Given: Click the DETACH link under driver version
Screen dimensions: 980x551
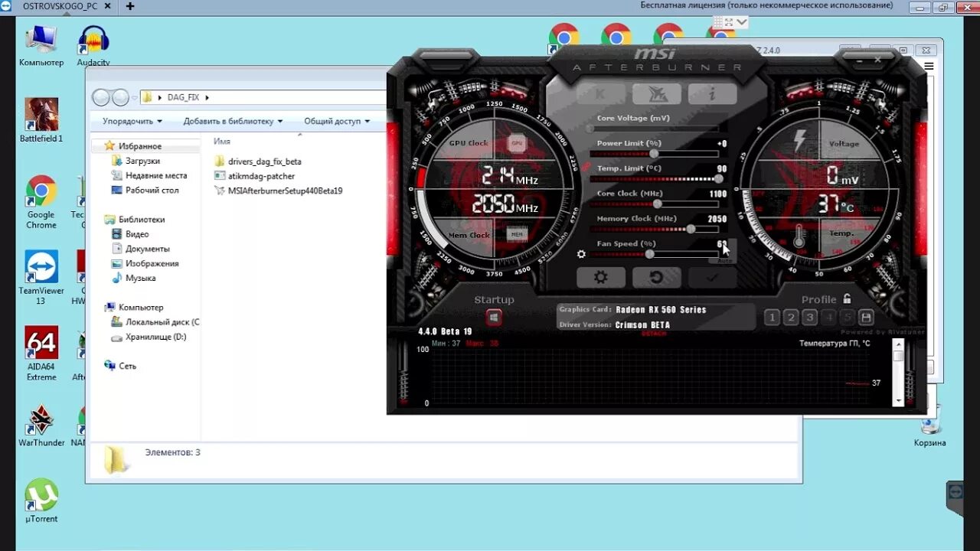Looking at the screenshot, I should (x=654, y=334).
